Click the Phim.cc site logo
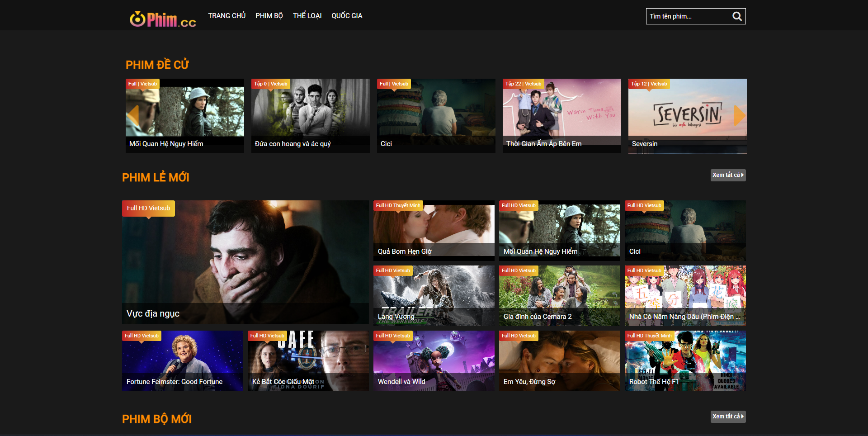The width and height of the screenshot is (868, 436). click(163, 19)
